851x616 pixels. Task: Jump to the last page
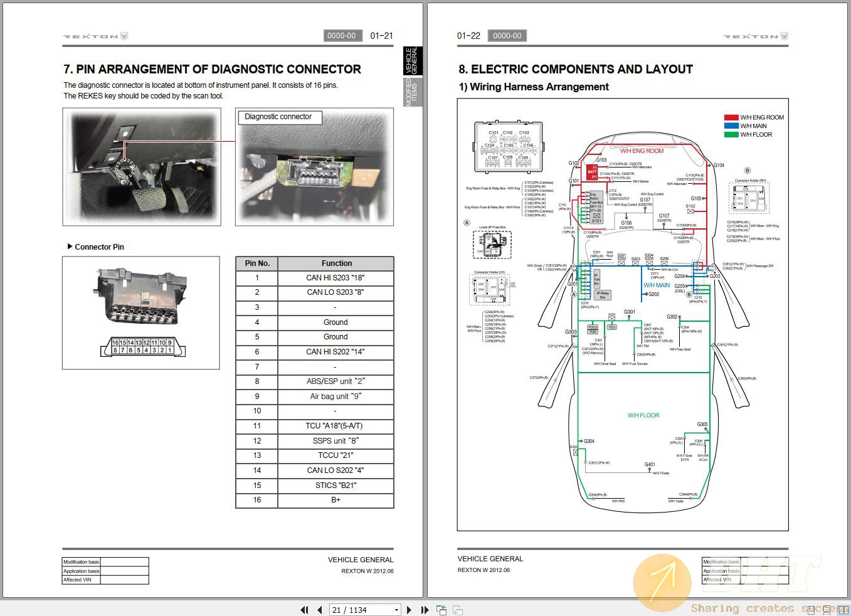point(425,610)
